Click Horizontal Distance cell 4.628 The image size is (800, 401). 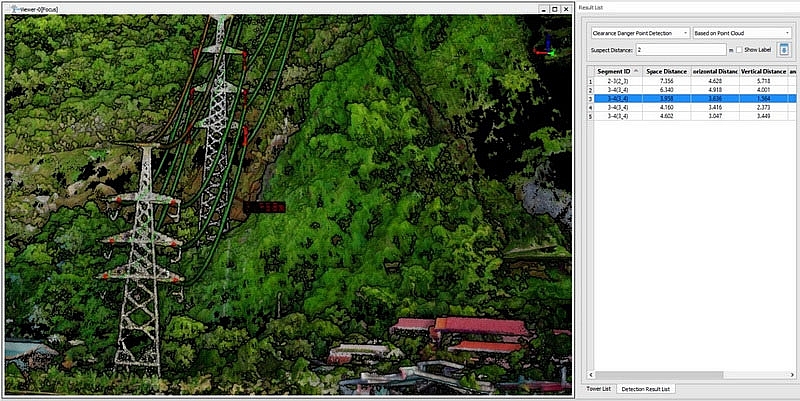715,81
